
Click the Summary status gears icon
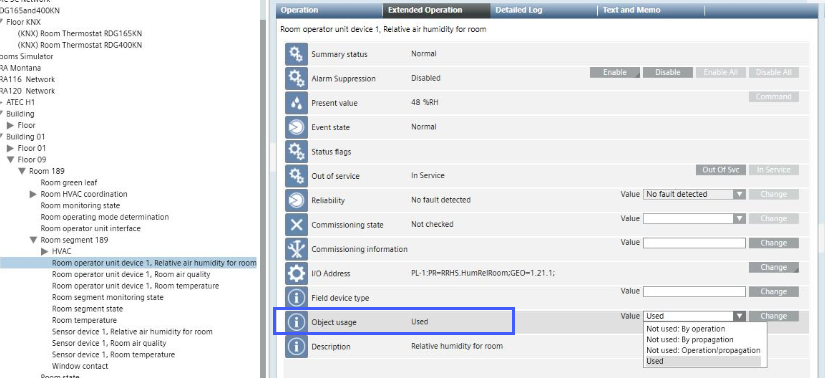point(296,54)
